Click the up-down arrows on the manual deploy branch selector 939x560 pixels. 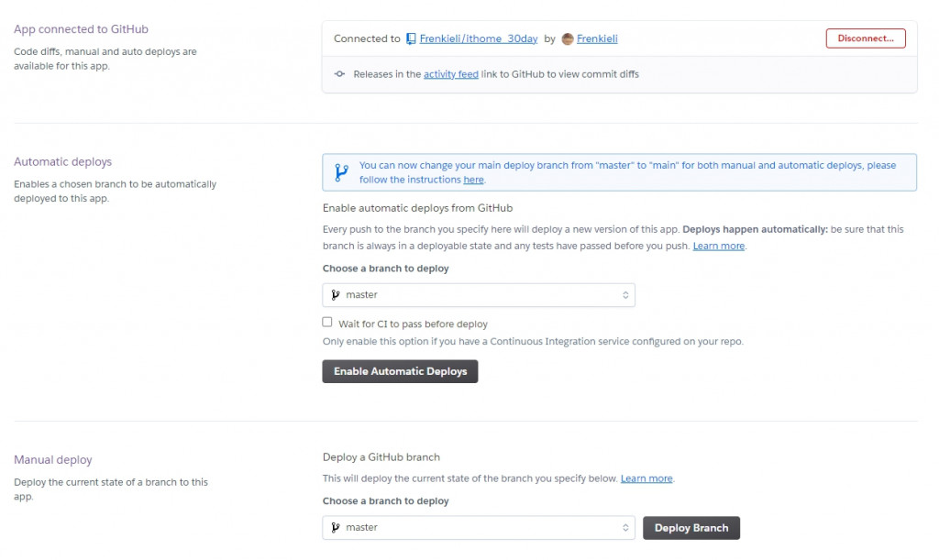tap(625, 528)
